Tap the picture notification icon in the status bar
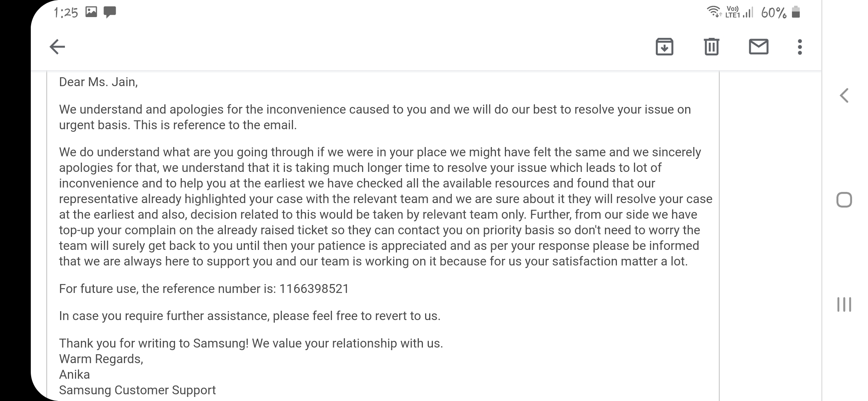 pos(91,12)
